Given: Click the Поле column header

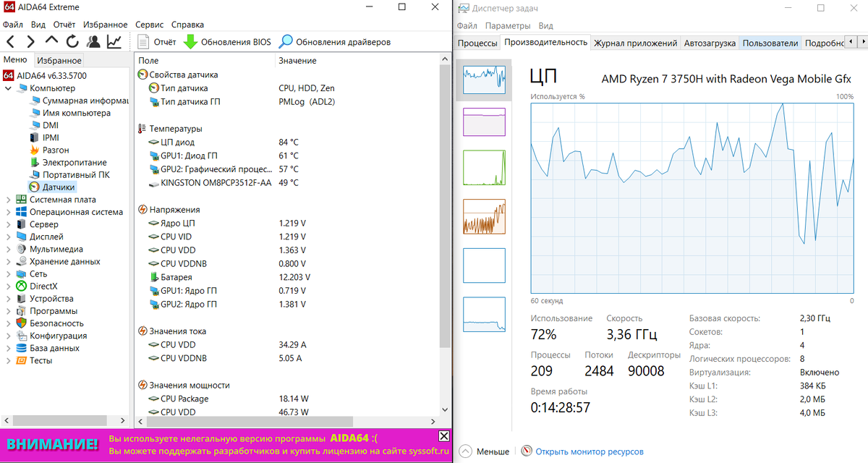Looking at the screenshot, I should pos(205,61).
